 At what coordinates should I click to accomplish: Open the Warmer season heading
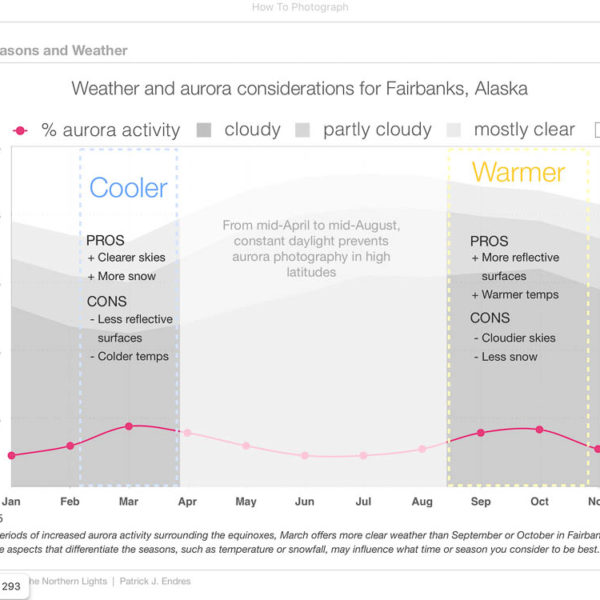[518, 171]
